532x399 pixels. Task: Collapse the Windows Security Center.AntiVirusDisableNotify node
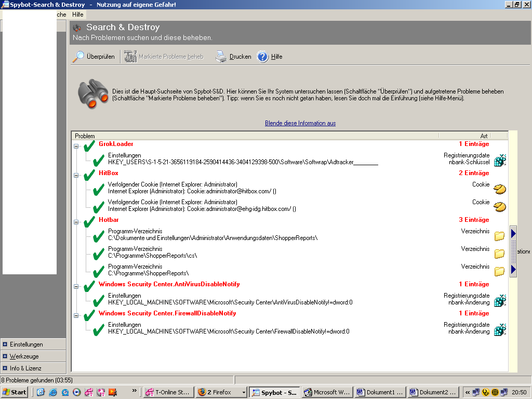(x=76, y=287)
